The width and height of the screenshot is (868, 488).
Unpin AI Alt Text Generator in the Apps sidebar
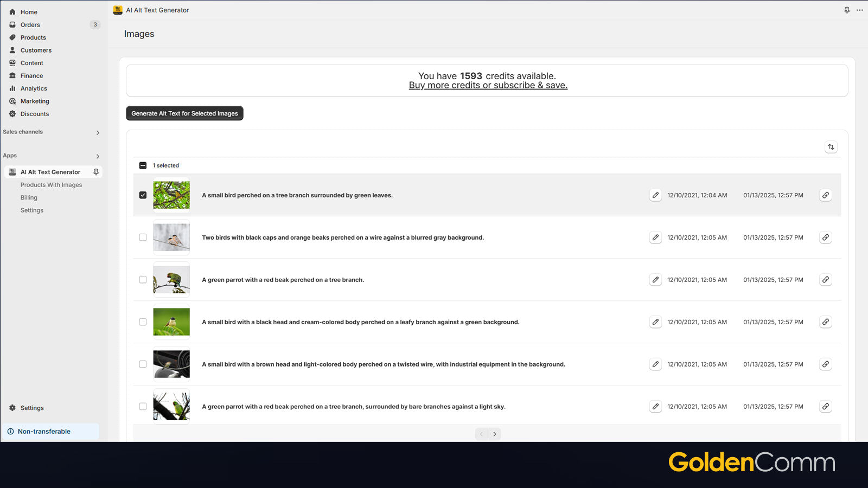[95, 172]
